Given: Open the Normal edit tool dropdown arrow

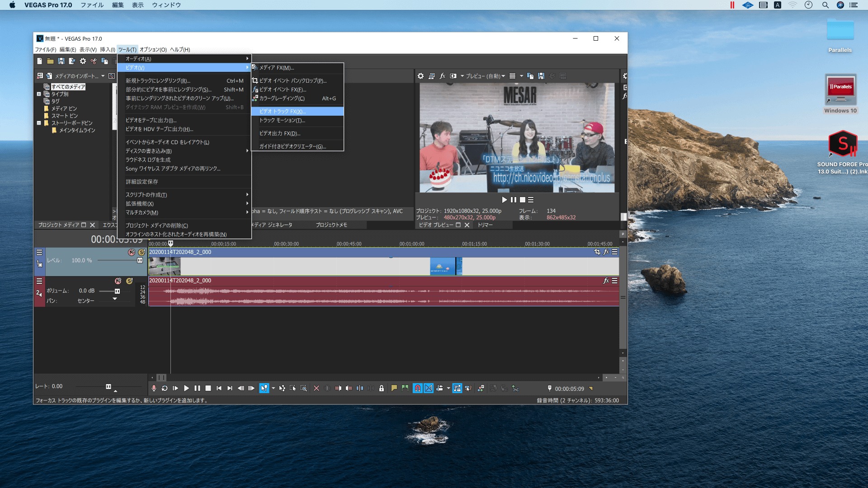Looking at the screenshot, I should (x=273, y=388).
